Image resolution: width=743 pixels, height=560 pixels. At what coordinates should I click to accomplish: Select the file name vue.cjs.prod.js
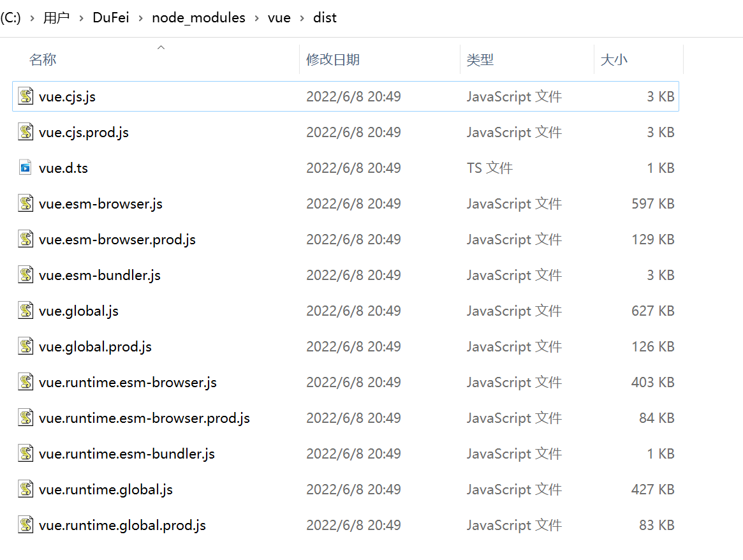84,132
